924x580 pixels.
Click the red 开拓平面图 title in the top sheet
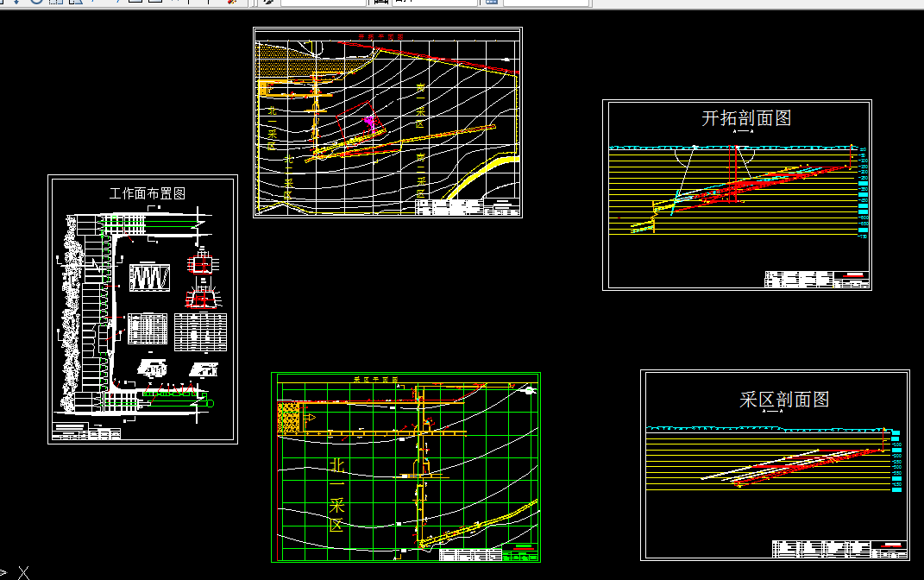380,36
